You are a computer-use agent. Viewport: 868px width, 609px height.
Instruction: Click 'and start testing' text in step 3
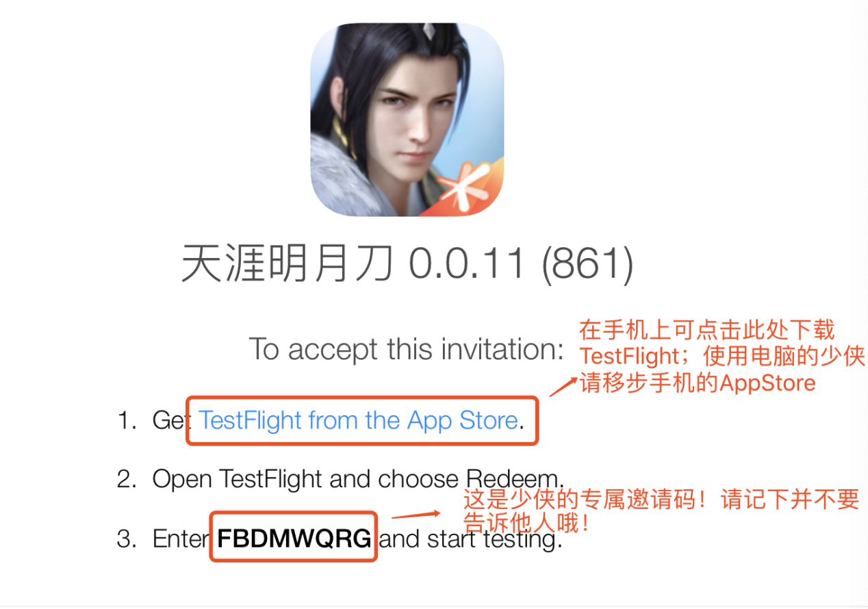471,539
